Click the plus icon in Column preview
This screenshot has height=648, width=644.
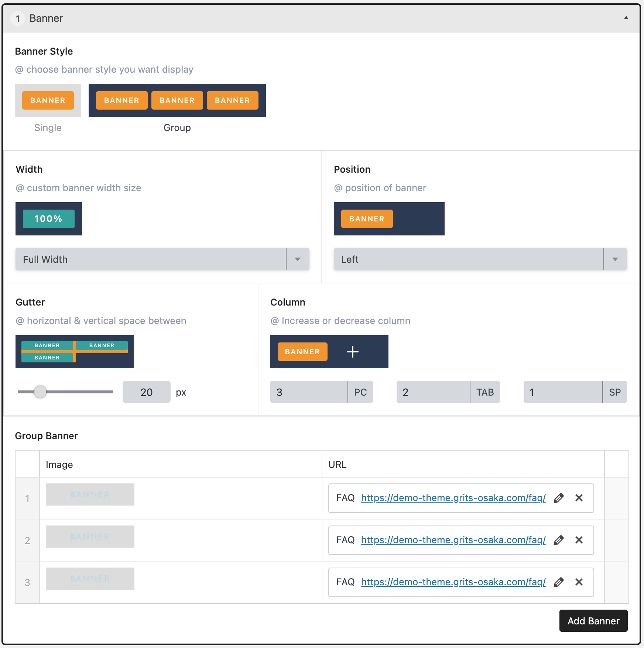tap(352, 352)
